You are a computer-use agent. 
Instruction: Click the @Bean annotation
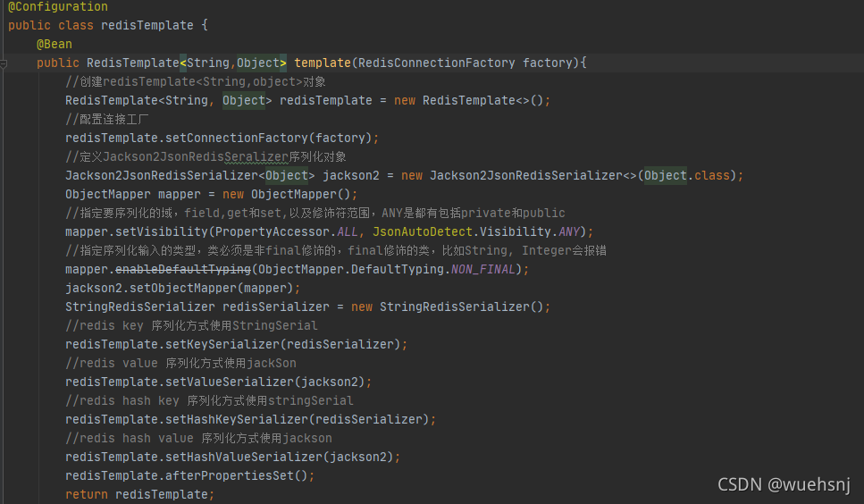click(54, 44)
